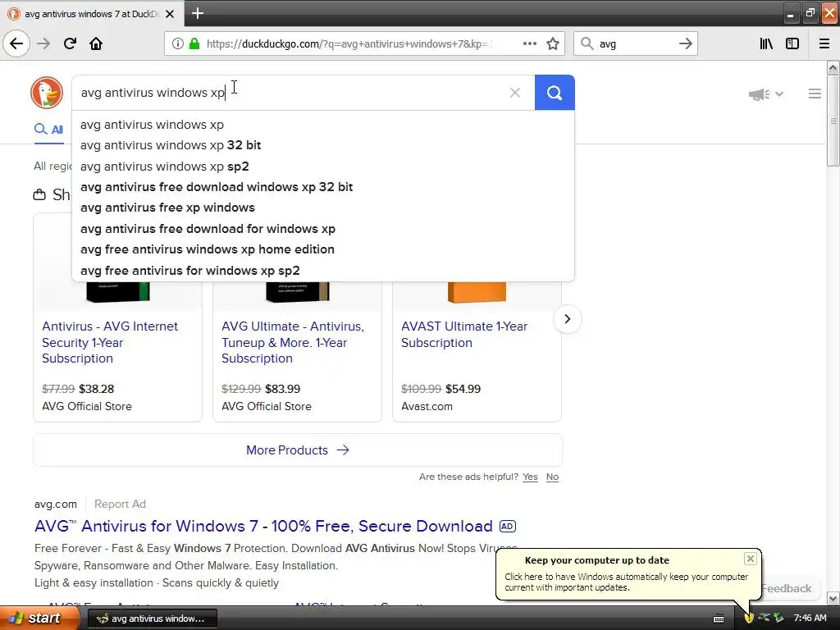Answer Yes to ads helpful question

[530, 477]
